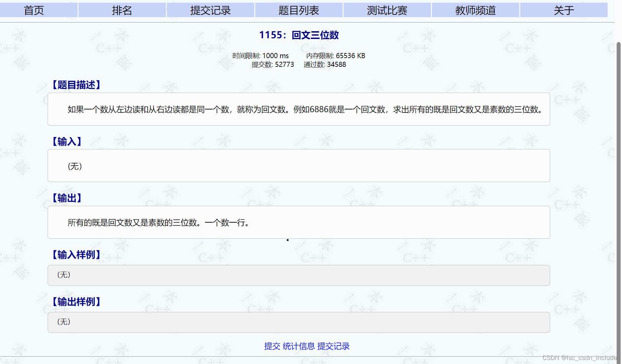Click the (无) sample output box
The image size is (622, 364).
(x=299, y=322)
